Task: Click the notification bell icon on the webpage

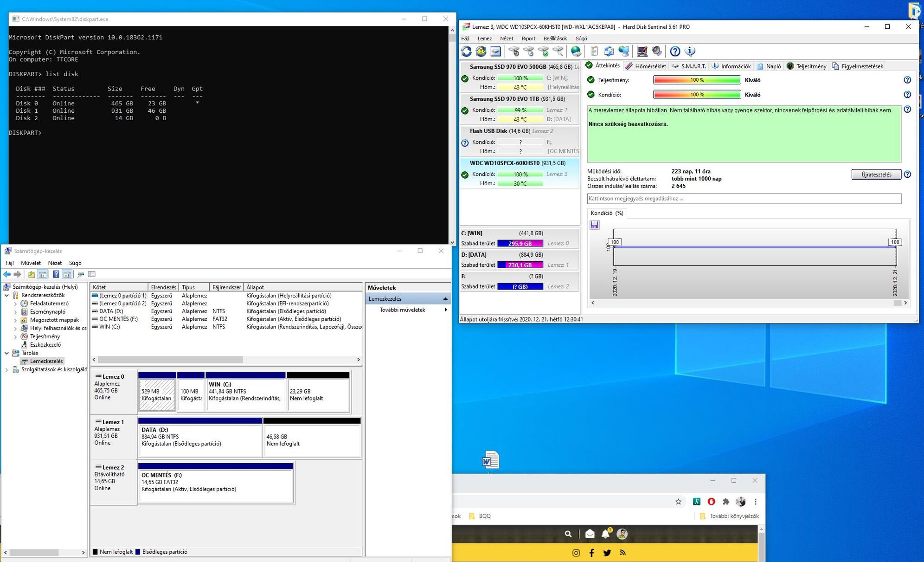Action: [x=606, y=534]
